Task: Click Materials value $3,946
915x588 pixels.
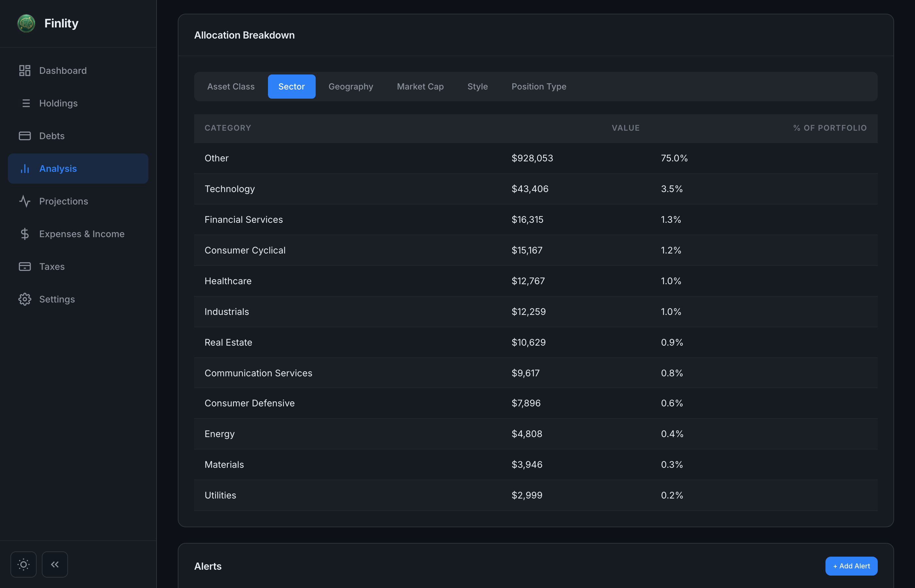Action: tap(527, 465)
